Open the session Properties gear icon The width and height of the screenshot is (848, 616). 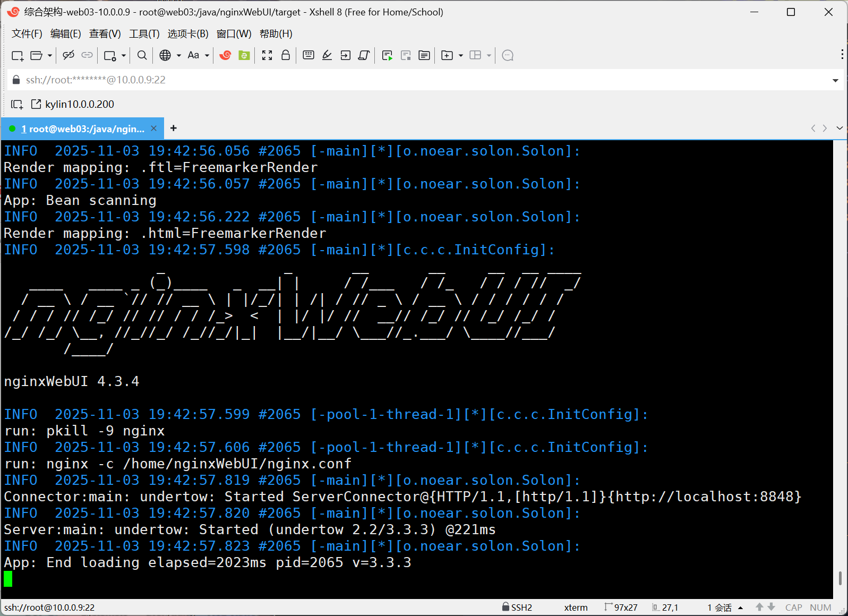(x=110, y=55)
